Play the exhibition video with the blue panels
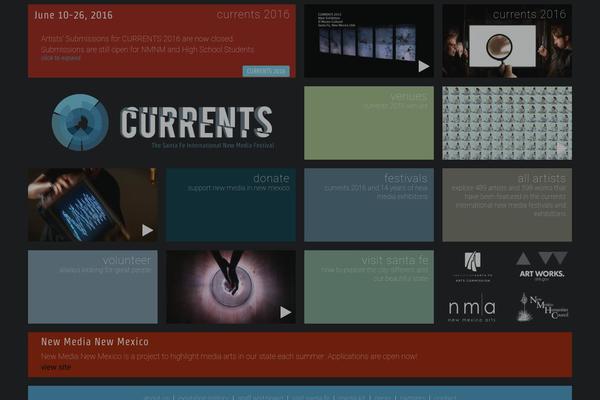600x400 pixels. 424,66
